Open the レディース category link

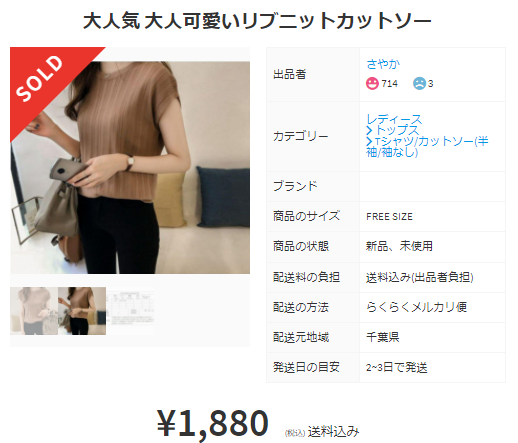[394, 119]
